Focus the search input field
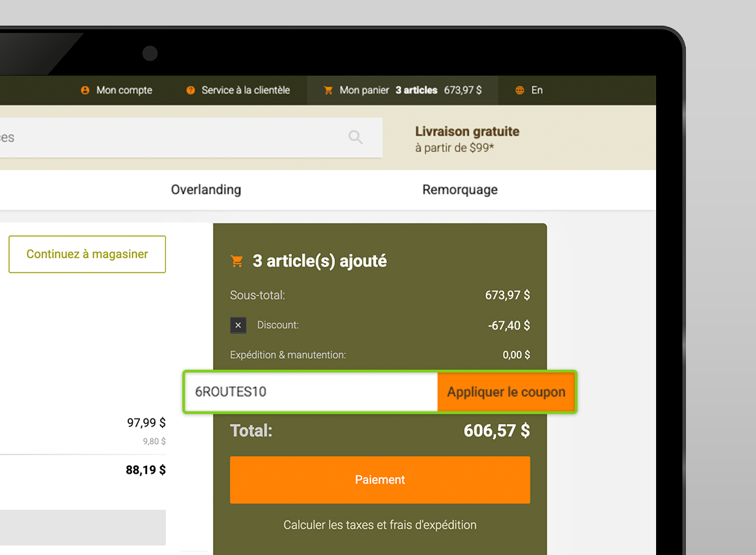The height and width of the screenshot is (555, 756). click(173, 137)
